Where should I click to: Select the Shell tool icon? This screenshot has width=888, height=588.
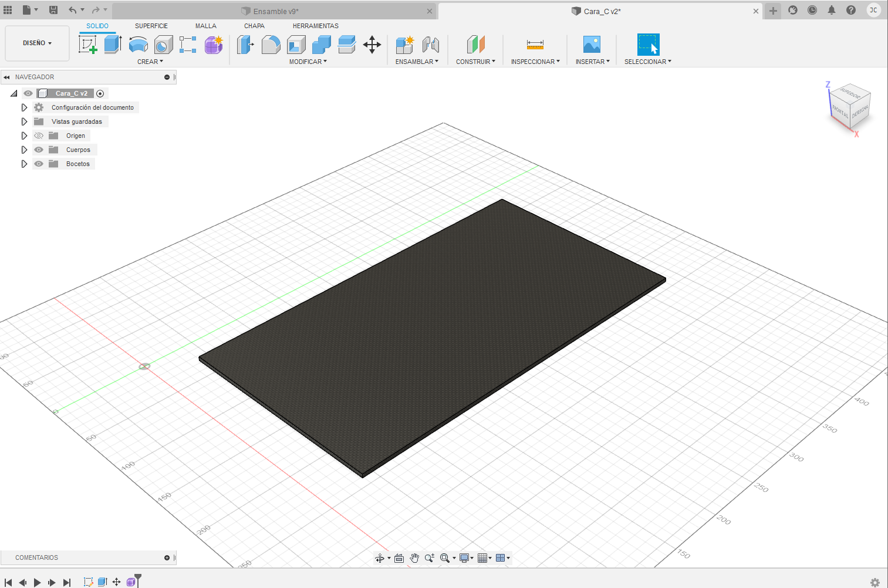coord(296,45)
